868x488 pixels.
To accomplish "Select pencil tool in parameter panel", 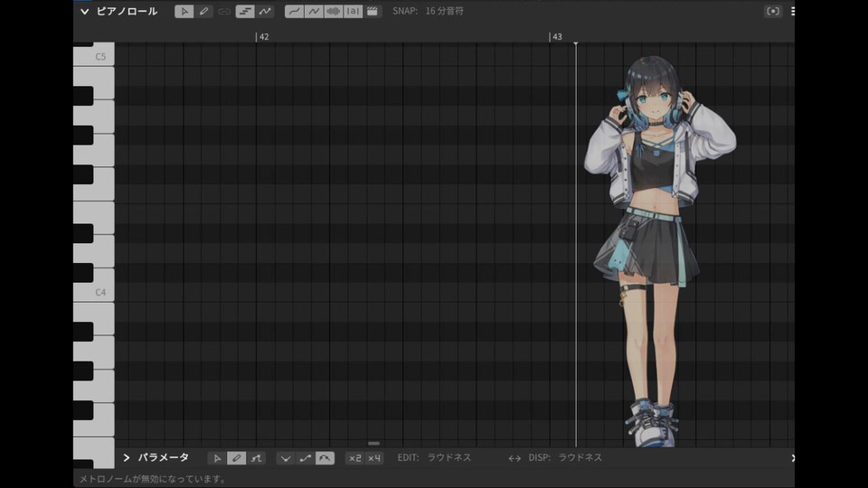I will pyautogui.click(x=236, y=458).
